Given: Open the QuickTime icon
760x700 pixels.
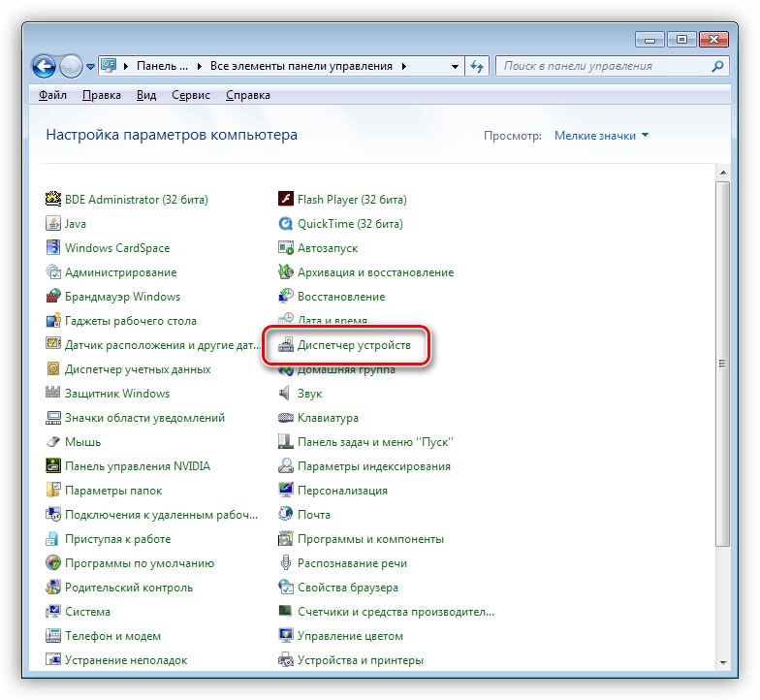Looking at the screenshot, I should point(285,223).
